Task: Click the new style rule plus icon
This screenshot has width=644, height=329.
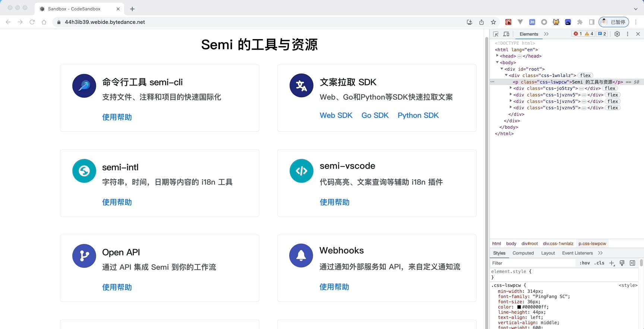Action: 612,263
